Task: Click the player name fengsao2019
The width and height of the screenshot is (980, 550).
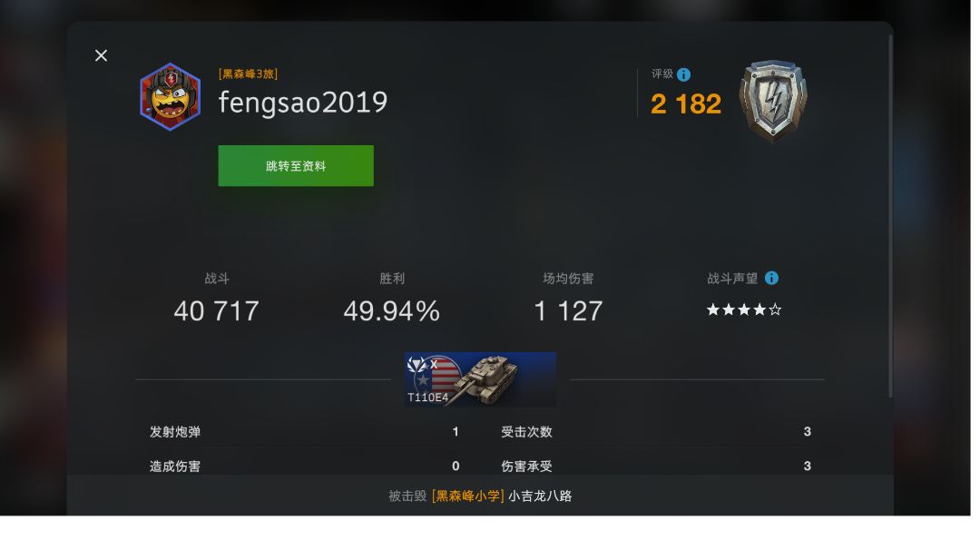Action: pyautogui.click(x=303, y=103)
